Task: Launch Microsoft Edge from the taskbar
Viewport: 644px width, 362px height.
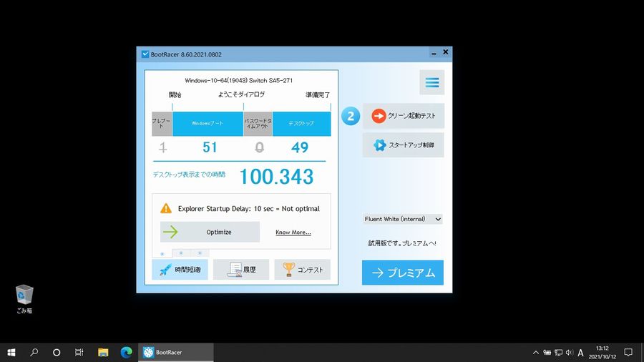Action: point(126,352)
